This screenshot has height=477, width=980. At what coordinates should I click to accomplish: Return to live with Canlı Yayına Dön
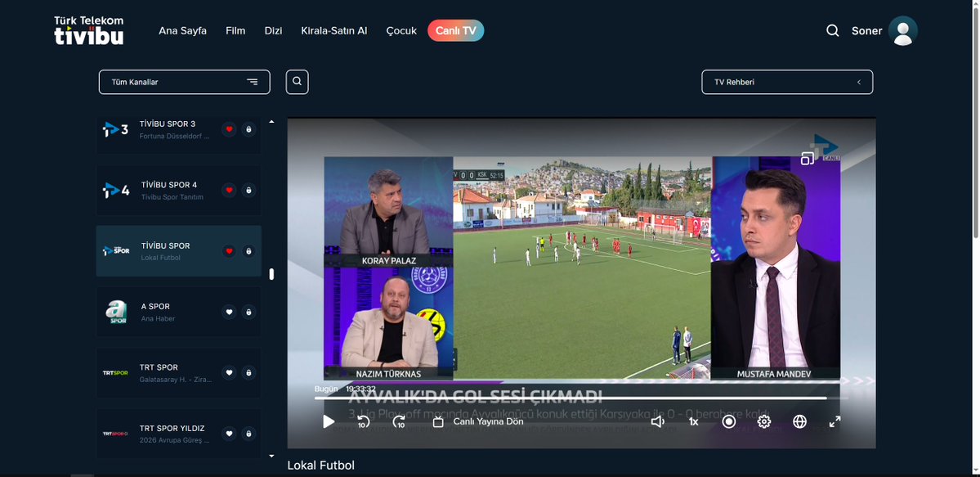pos(478,422)
